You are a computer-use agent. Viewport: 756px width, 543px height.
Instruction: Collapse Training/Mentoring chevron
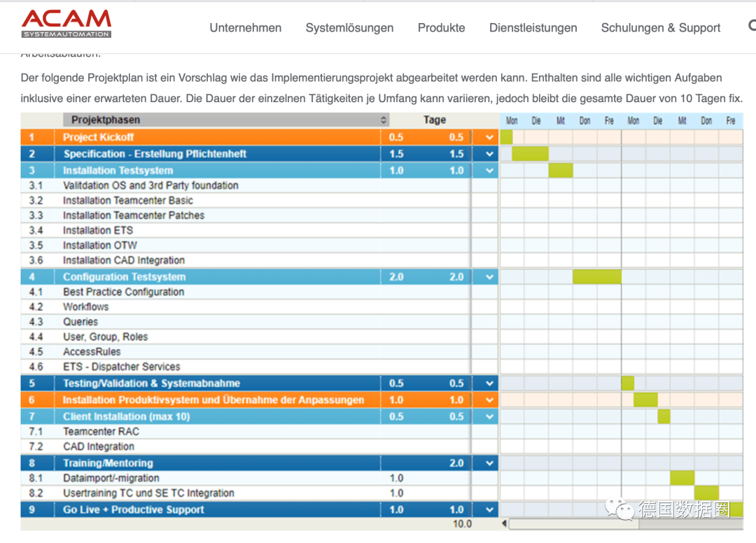coord(489,463)
